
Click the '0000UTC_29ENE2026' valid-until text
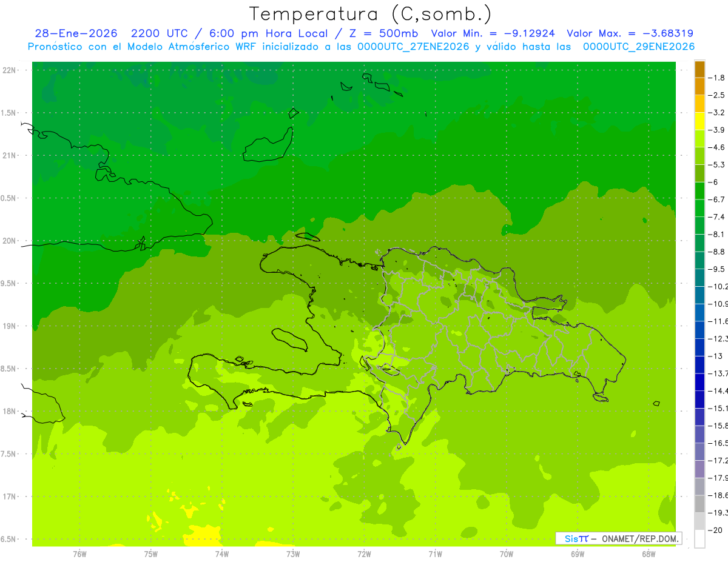coord(639,47)
